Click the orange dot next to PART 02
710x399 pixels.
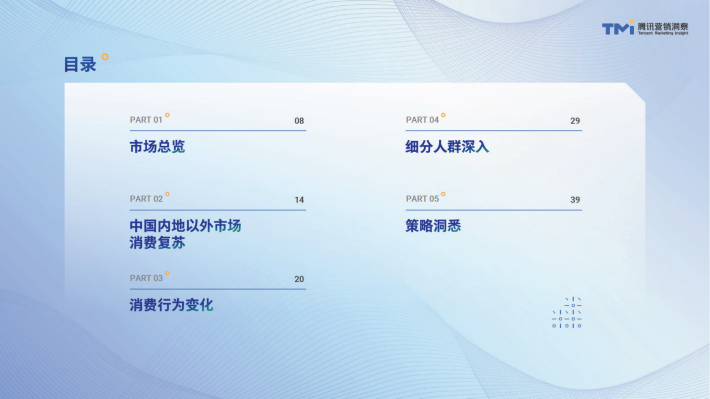coord(167,194)
